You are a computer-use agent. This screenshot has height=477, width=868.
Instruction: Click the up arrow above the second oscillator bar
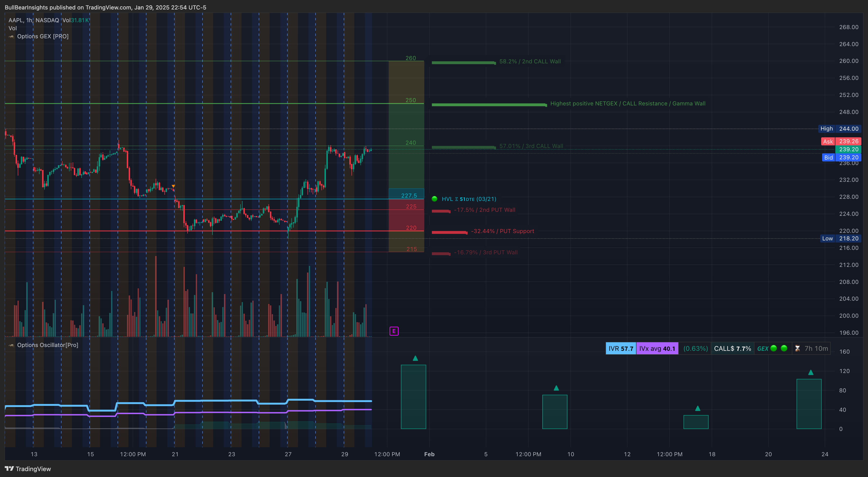556,388
